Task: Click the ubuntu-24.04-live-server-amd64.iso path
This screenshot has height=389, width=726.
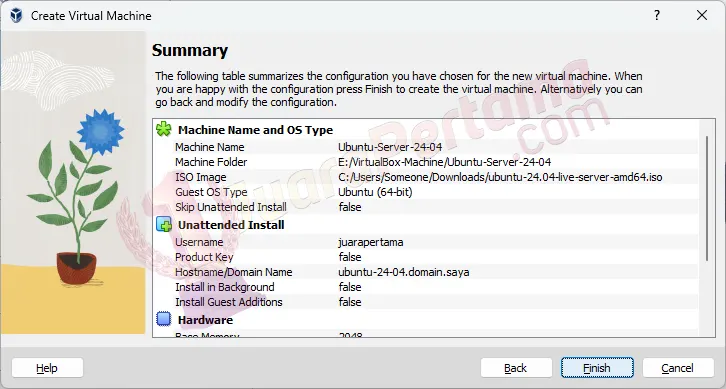Action: (x=500, y=177)
